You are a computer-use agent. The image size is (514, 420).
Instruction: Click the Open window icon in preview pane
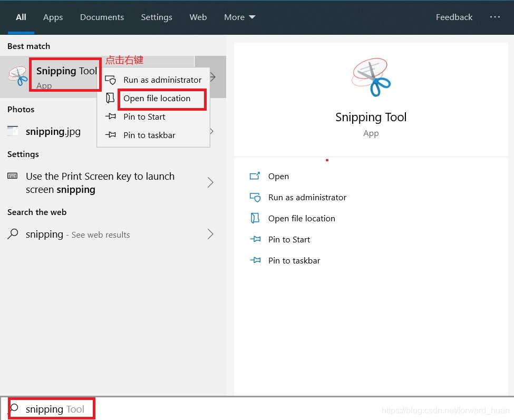(x=255, y=176)
